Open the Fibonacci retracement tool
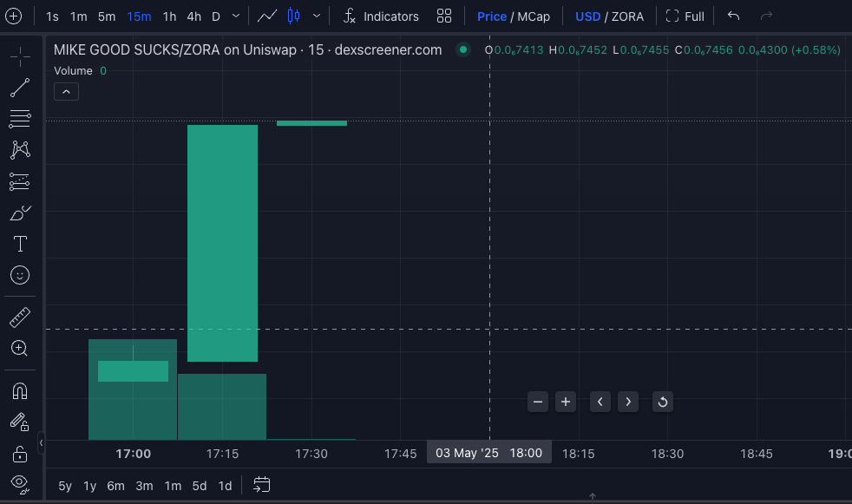Image resolution: width=852 pixels, height=504 pixels. coord(20,119)
